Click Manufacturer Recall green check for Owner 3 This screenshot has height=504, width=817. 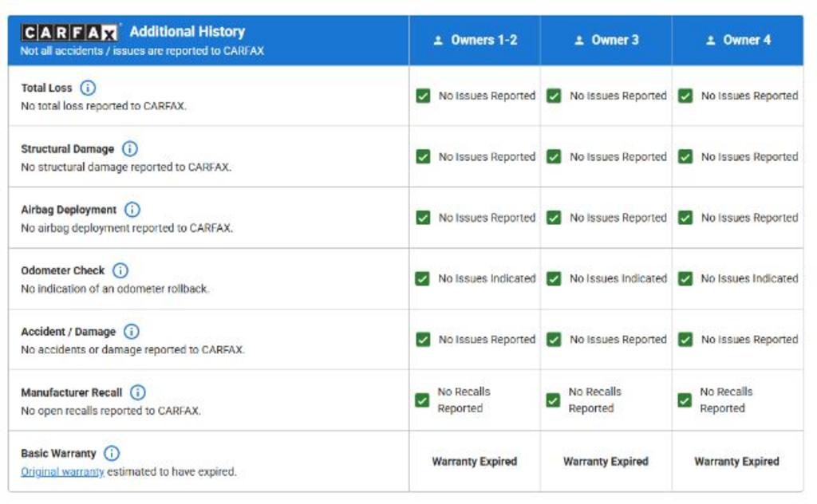tap(554, 400)
